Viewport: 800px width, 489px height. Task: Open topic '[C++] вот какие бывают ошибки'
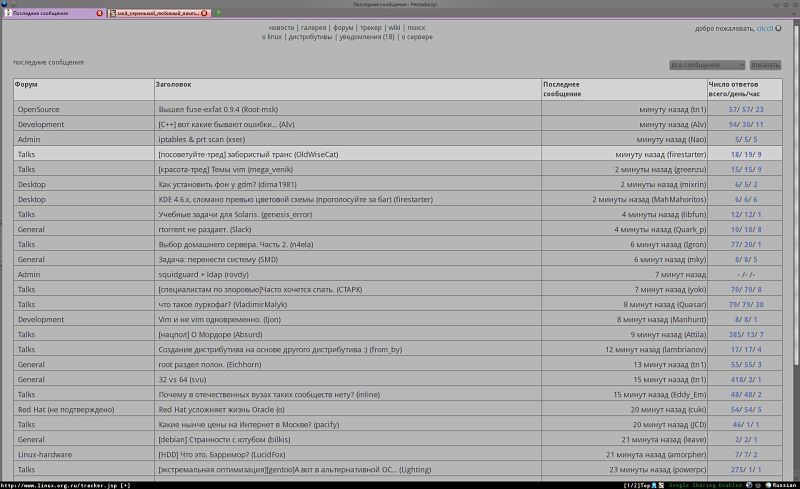(226, 124)
